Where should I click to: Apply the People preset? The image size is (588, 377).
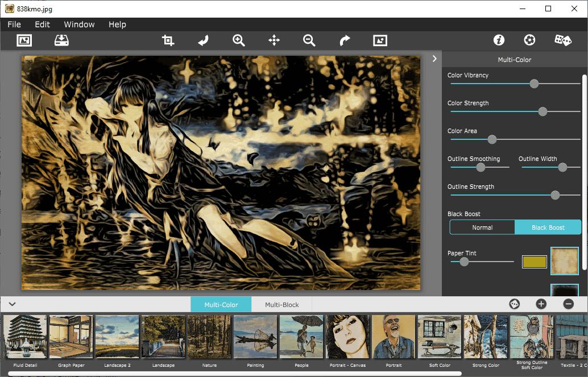point(301,337)
